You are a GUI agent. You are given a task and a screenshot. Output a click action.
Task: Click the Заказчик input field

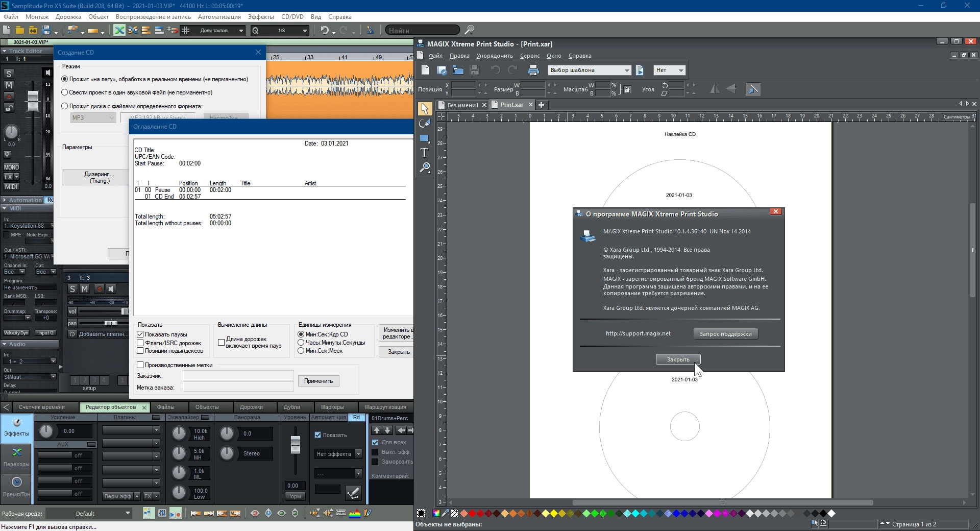tap(238, 376)
